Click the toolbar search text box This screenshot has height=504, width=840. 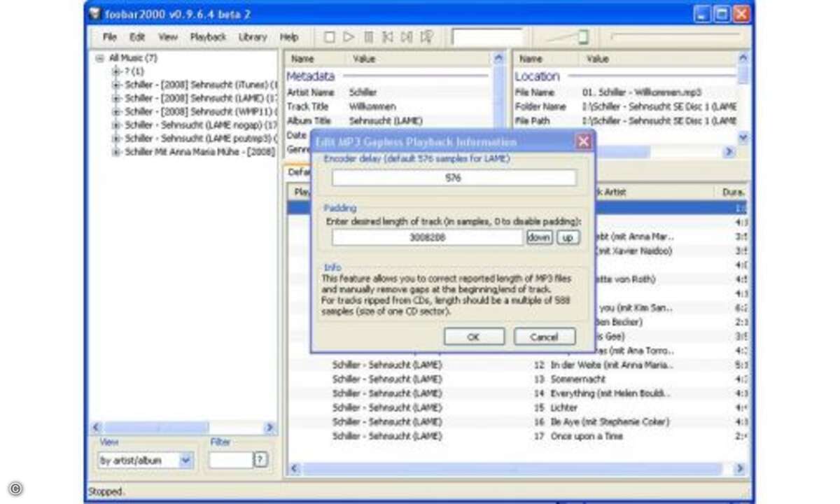(487, 37)
